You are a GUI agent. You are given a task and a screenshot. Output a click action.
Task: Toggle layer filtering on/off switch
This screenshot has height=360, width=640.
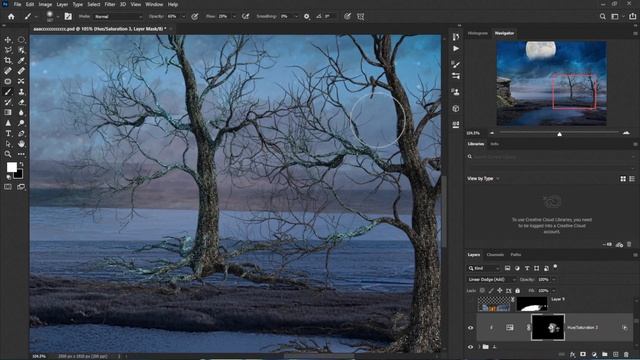click(x=555, y=267)
